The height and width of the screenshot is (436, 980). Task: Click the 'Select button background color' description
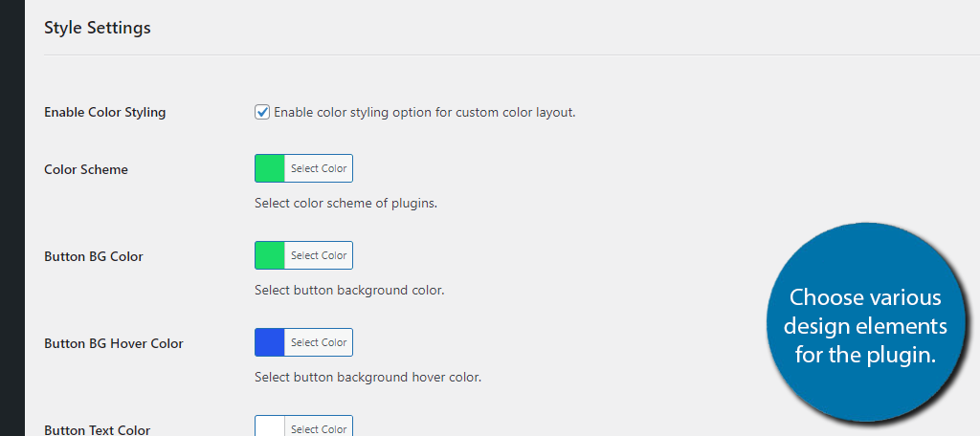[349, 291]
